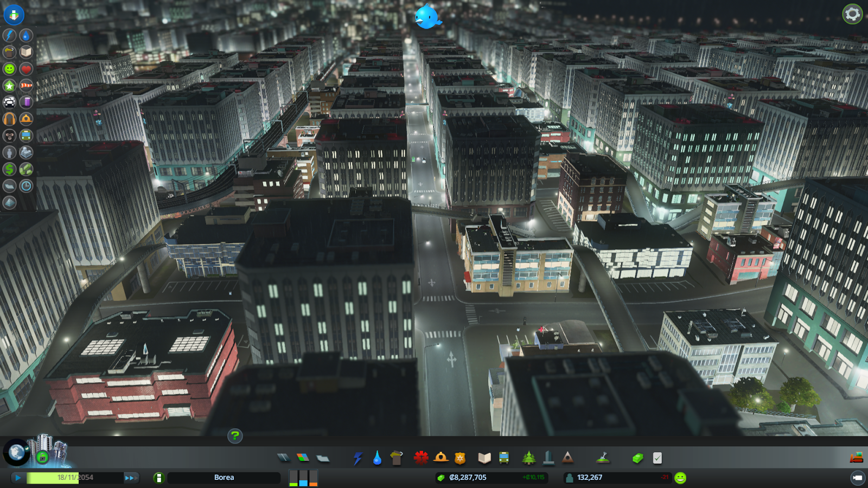Open the crime masked face info view
The height and width of the screenshot is (488, 868).
(x=9, y=136)
